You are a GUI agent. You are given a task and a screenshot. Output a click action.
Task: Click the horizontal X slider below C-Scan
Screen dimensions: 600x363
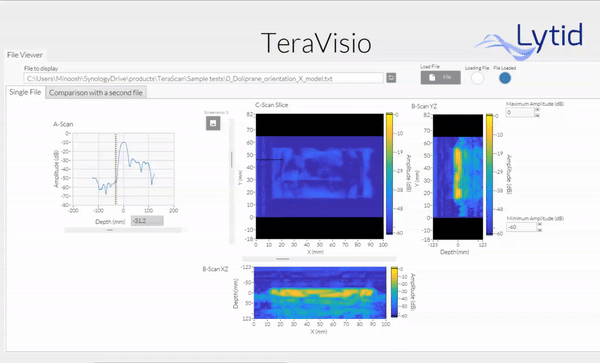point(283,259)
